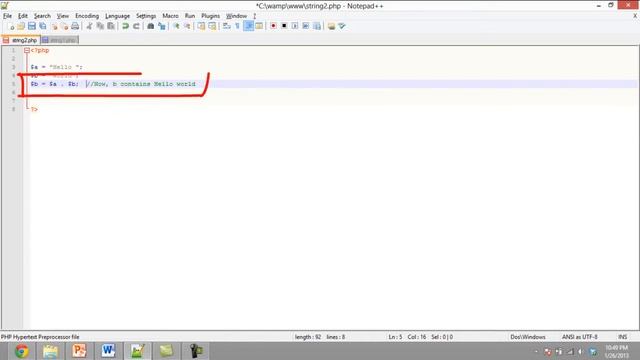Open the ? help menu
This screenshot has height=360, width=640.
[x=254, y=16]
